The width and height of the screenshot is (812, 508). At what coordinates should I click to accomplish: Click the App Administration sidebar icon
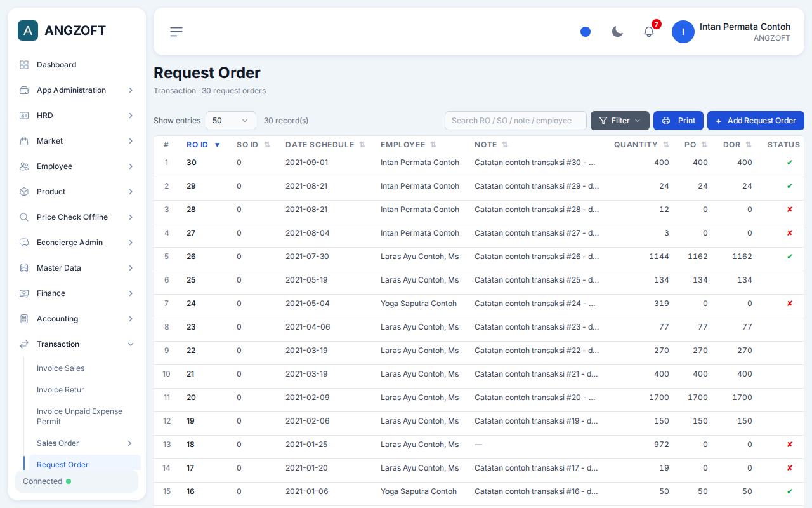point(24,90)
